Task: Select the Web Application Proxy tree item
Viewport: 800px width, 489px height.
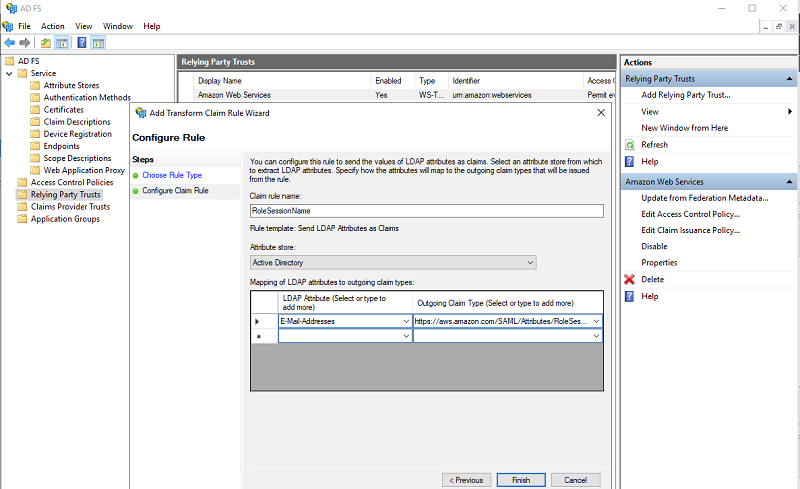Action: click(84, 170)
